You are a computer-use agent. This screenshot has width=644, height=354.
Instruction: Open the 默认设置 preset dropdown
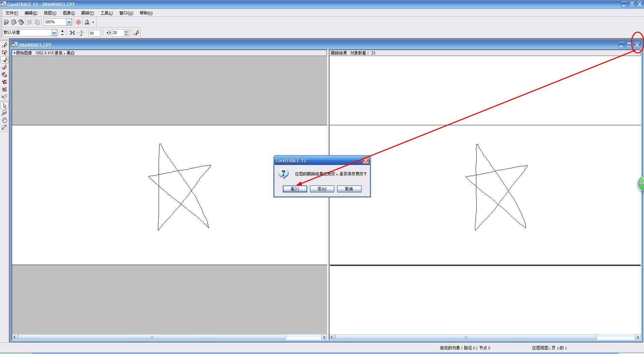coord(54,33)
